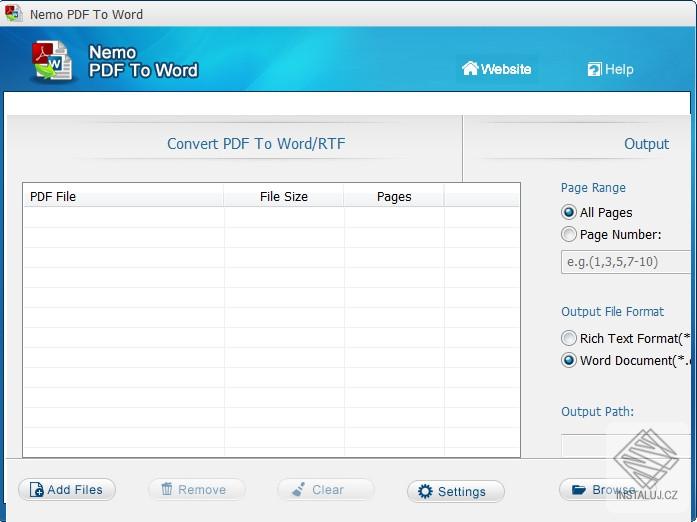Screen dimensions: 697x522
Task: Click the Nemo PDF To Word logo icon
Action: (52, 60)
